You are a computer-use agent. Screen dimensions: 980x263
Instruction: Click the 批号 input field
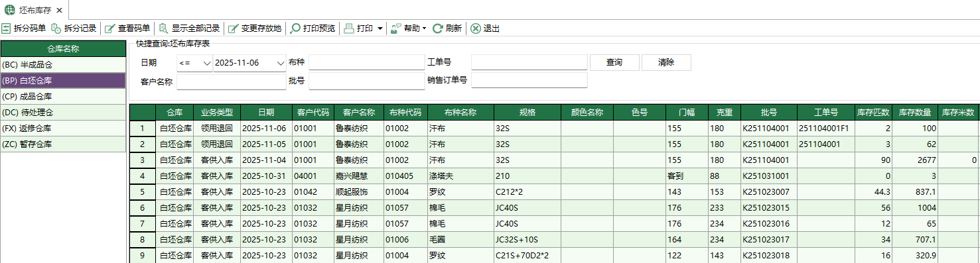(x=366, y=81)
